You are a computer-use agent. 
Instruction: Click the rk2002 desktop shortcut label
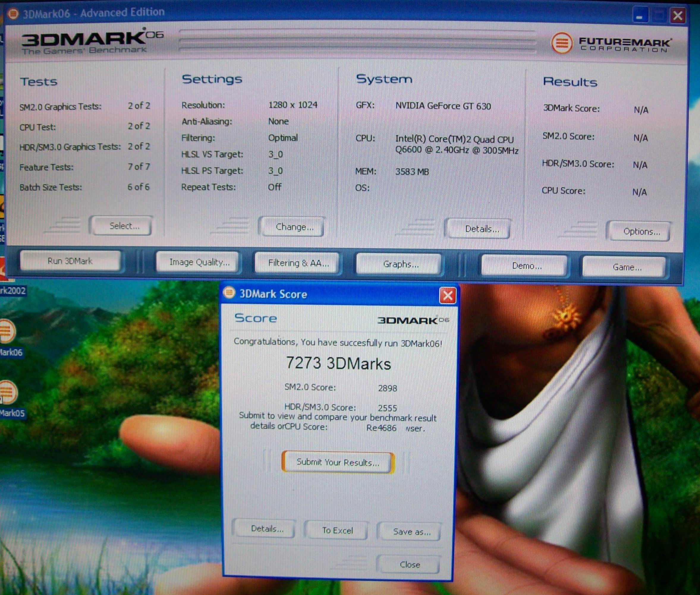click(x=13, y=291)
